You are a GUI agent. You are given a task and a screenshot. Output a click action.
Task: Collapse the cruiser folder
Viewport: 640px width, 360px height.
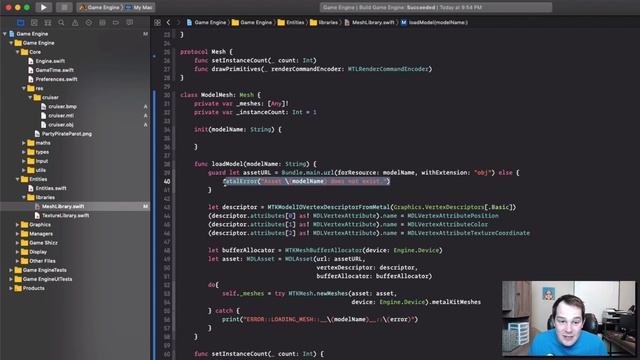coord(31,97)
